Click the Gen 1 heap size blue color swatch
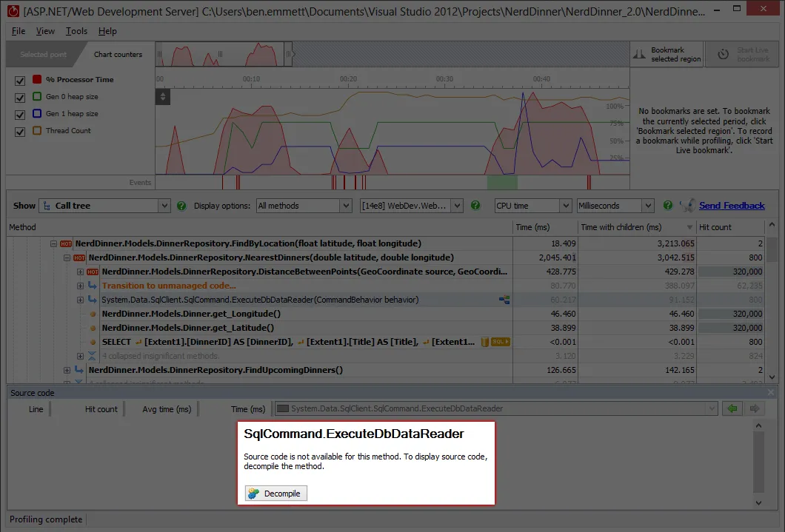This screenshot has height=532, width=785. pyautogui.click(x=37, y=114)
